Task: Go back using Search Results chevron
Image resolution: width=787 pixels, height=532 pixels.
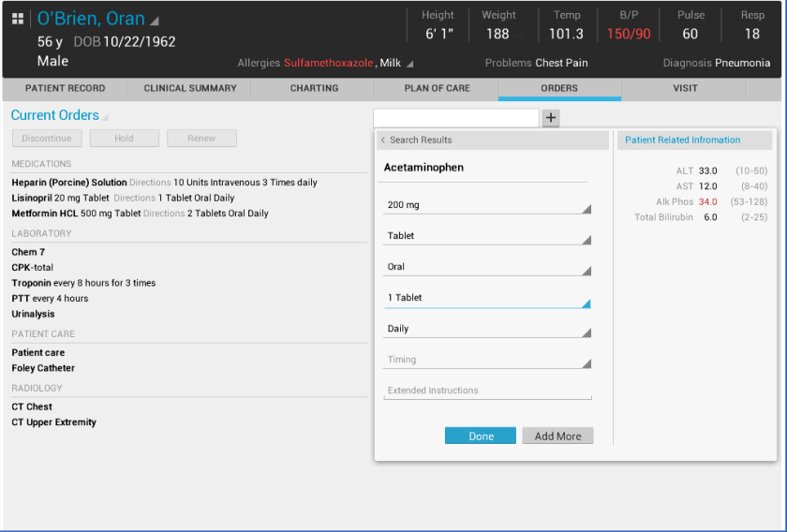Action: (x=383, y=140)
